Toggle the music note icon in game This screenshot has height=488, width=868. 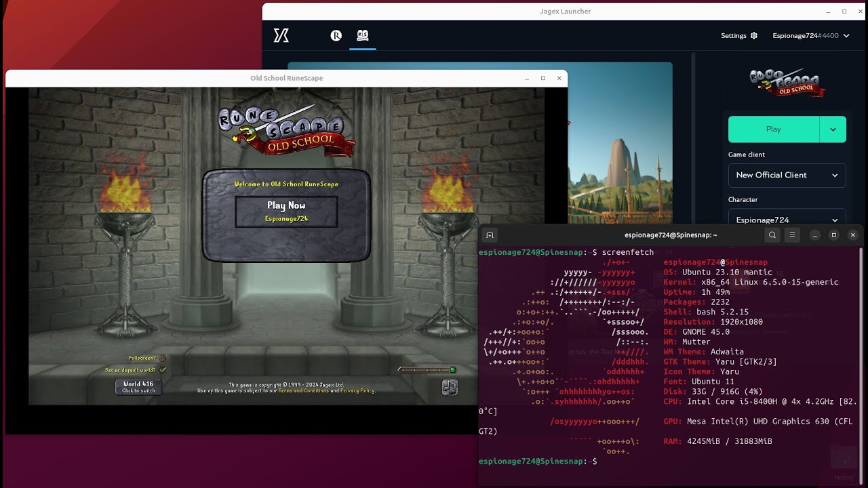tap(450, 387)
